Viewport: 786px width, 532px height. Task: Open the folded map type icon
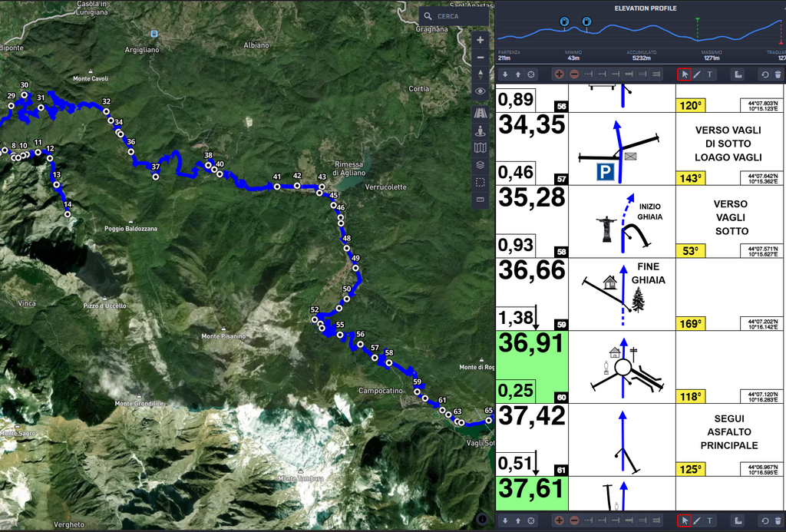click(x=480, y=147)
